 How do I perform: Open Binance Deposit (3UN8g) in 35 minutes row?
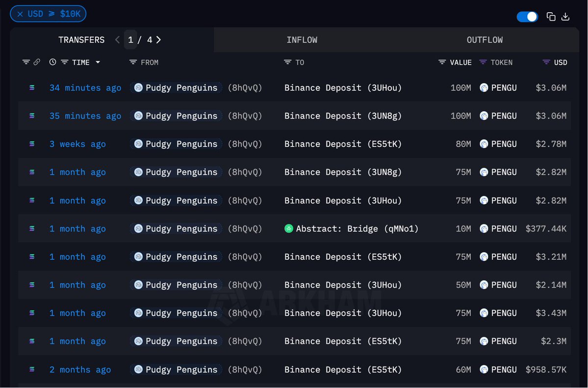pos(343,116)
